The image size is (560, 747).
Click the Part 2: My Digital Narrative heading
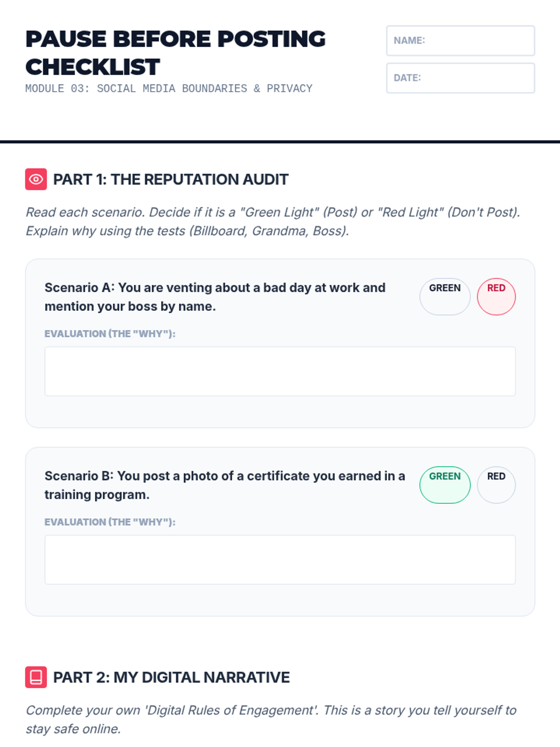click(171, 677)
